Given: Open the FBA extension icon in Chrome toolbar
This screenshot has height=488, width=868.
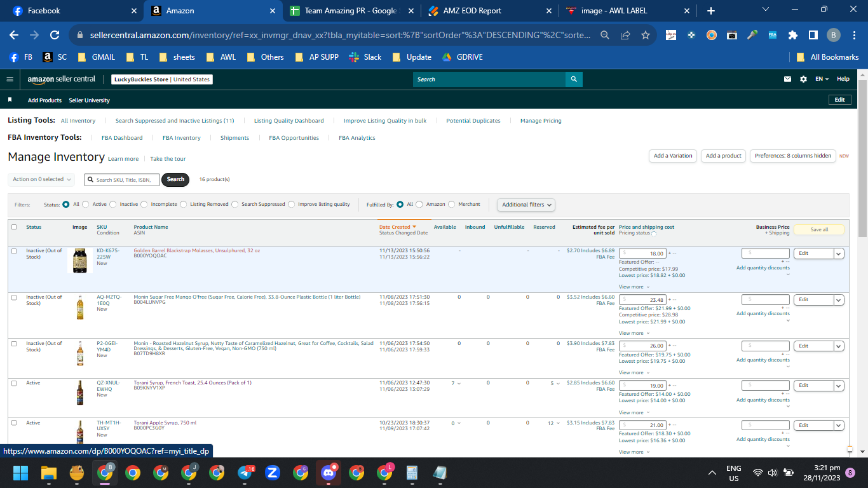Looking at the screenshot, I should coord(773,35).
